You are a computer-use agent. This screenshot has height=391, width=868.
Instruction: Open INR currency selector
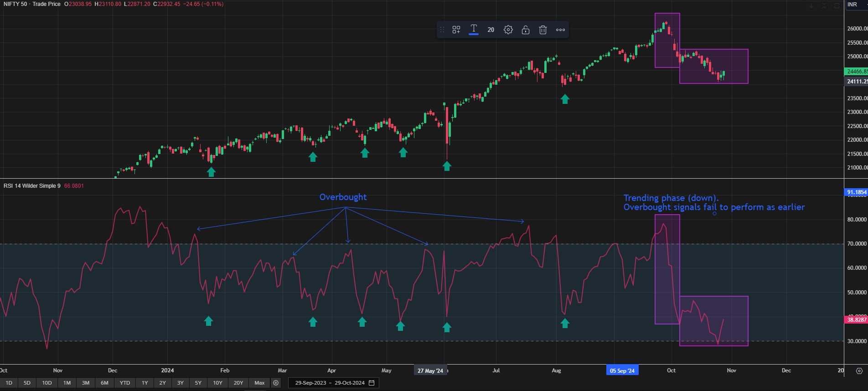[852, 5]
